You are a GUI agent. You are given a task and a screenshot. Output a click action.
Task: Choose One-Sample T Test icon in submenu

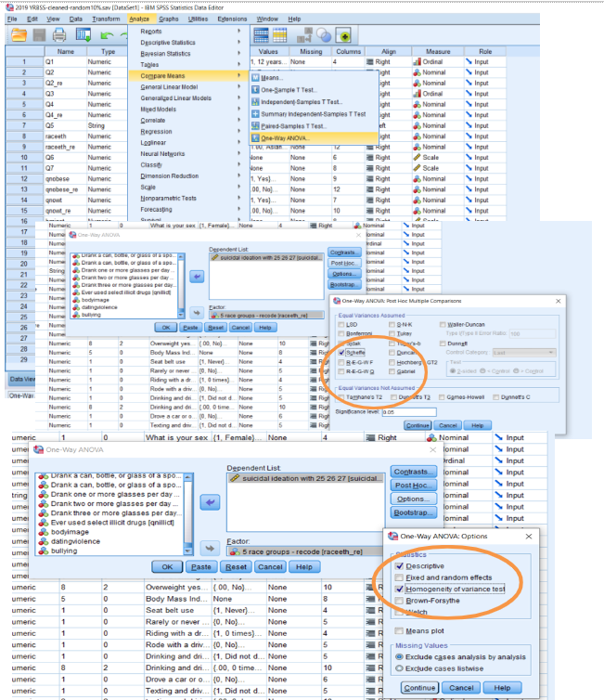pyautogui.click(x=255, y=90)
